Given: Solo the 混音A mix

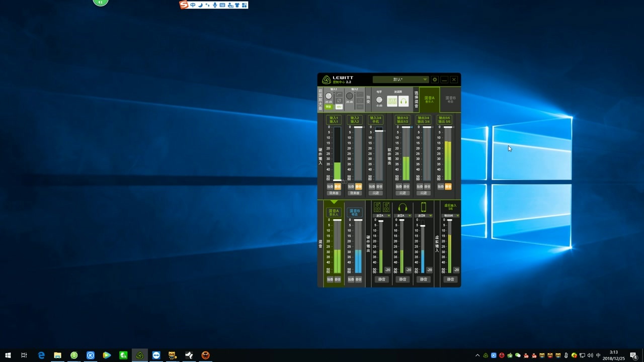Looking at the screenshot, I should (x=330, y=280).
